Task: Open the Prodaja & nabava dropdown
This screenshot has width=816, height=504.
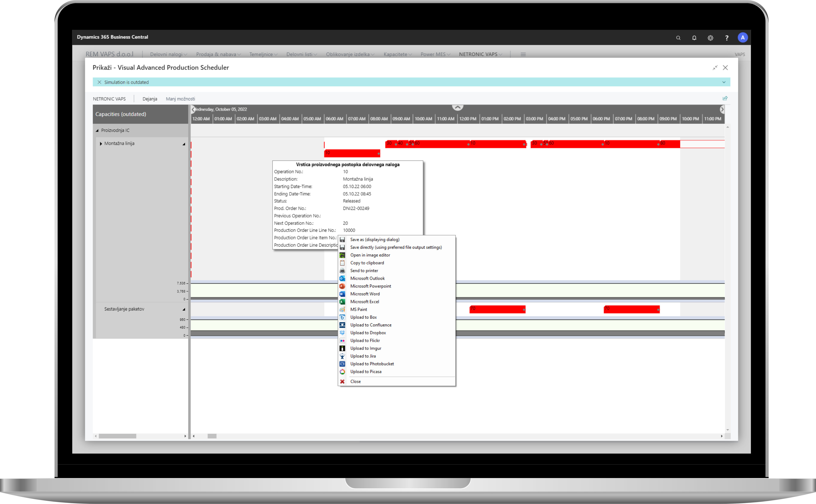Action: point(219,54)
